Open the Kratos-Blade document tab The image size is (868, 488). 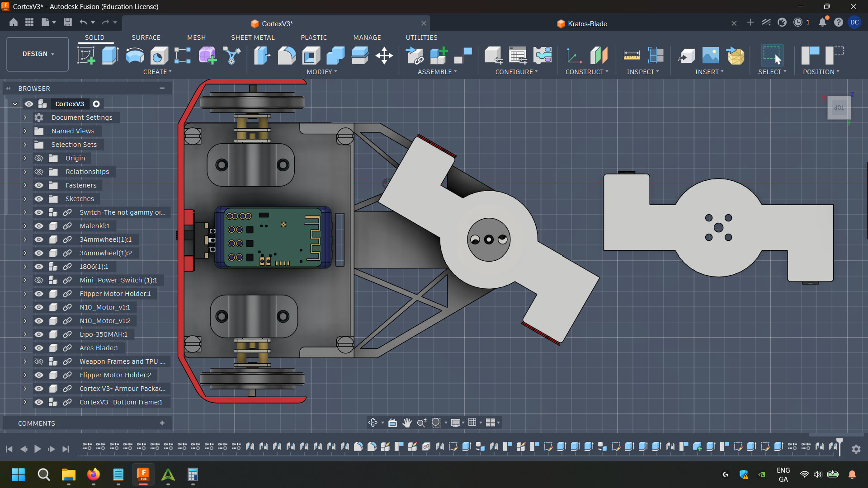(x=587, y=23)
